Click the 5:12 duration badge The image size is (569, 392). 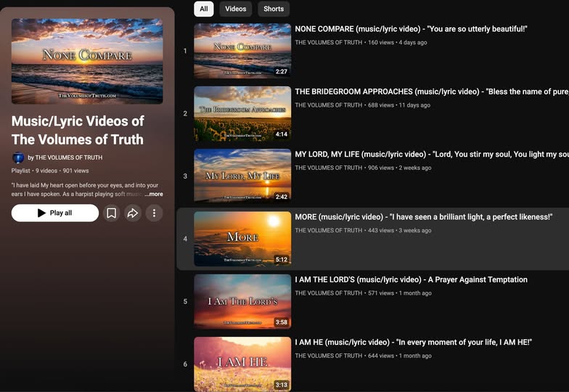click(x=282, y=260)
